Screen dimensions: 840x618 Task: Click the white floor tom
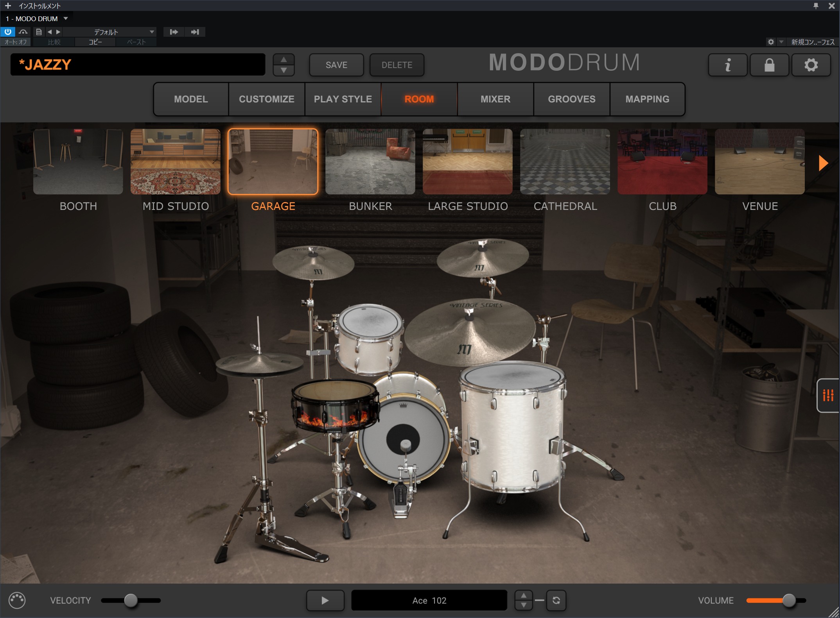pos(513,426)
